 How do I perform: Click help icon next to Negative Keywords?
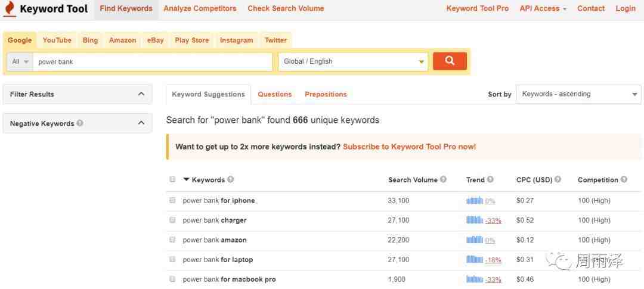coord(80,123)
